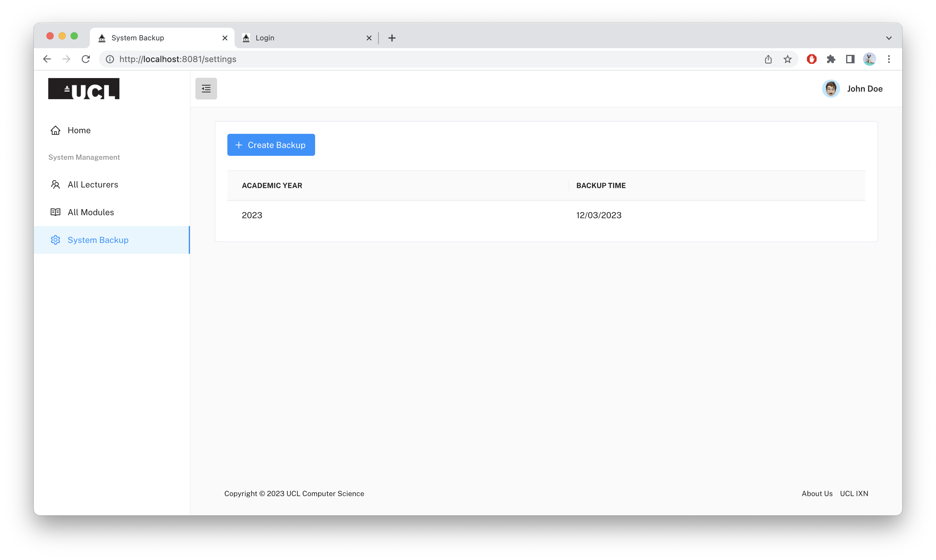Click the Create Backup button
The image size is (936, 560).
[x=271, y=145]
